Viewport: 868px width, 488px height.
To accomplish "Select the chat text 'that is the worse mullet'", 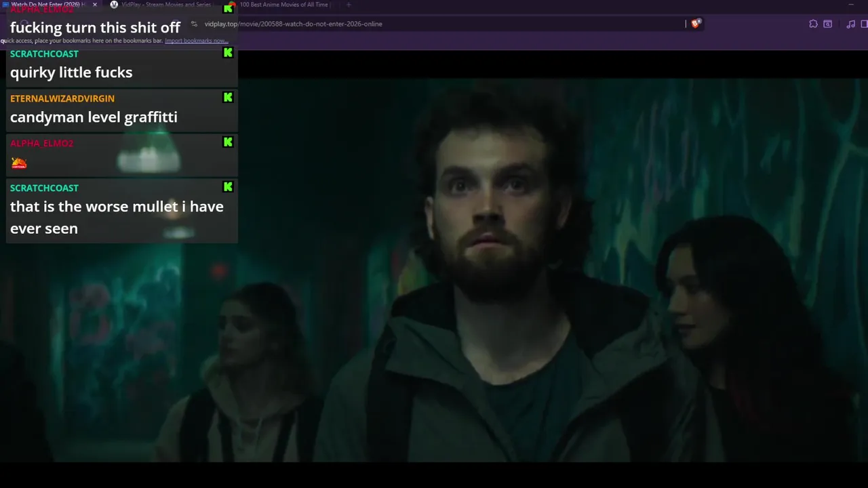I will (x=94, y=207).
